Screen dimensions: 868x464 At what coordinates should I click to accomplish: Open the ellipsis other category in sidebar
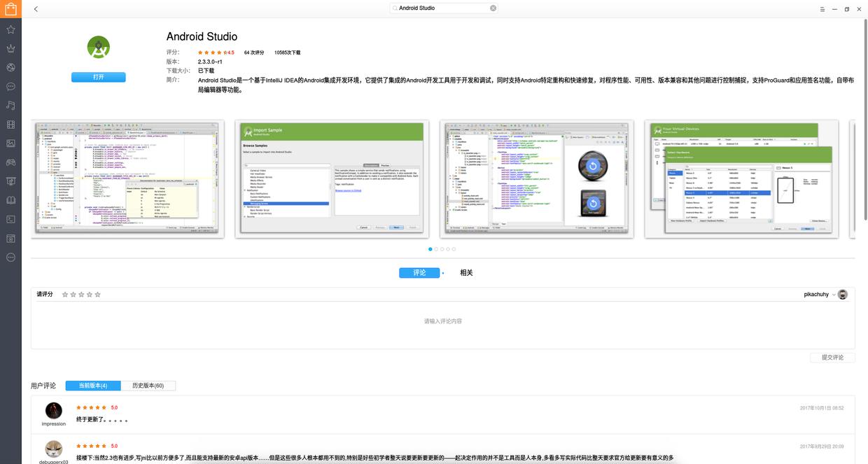10,257
